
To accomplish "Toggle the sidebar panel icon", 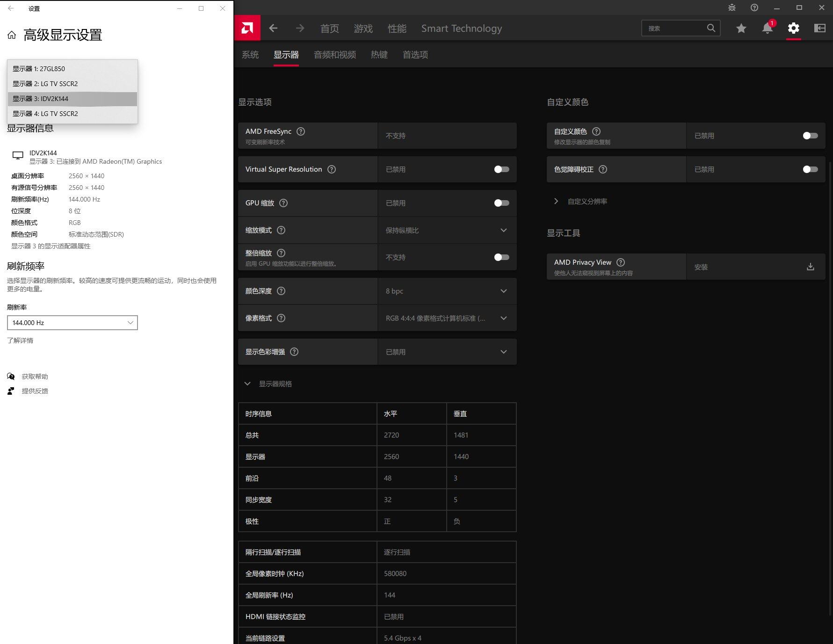I will click(819, 28).
